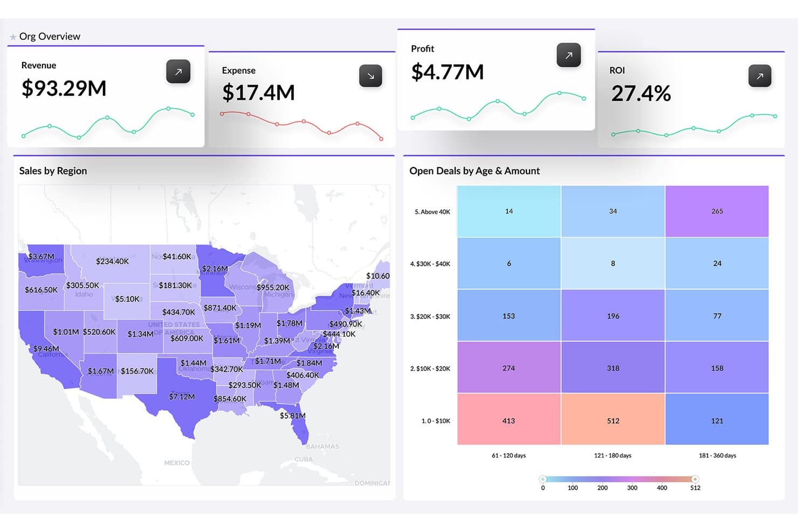Click the $41.60K label on the map
This screenshot has height=532, width=798.
click(x=177, y=257)
